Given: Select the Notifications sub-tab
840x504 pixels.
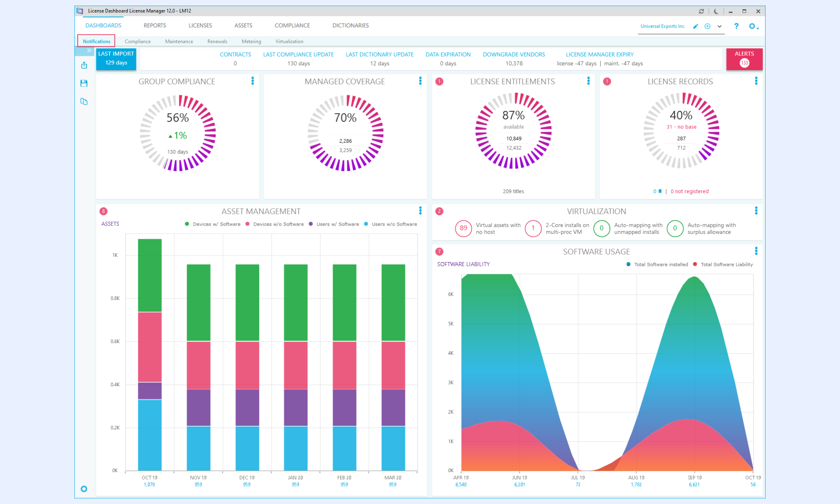Looking at the screenshot, I should coord(96,41).
